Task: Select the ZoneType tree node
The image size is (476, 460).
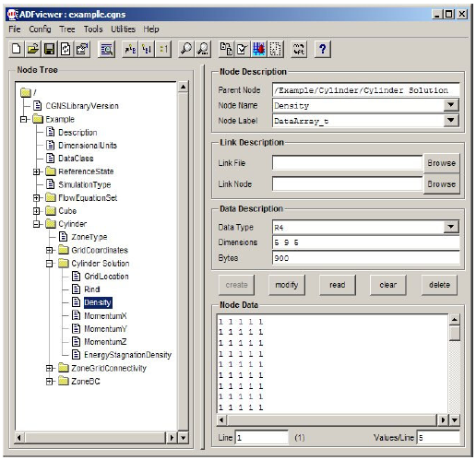Action: click(x=89, y=237)
